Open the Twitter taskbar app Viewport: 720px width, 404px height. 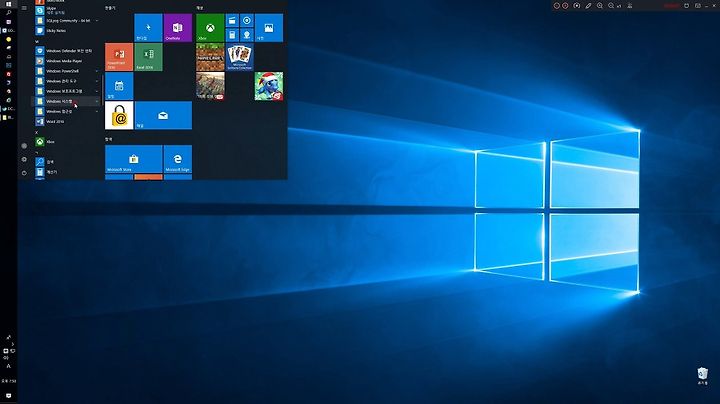coord(8,109)
